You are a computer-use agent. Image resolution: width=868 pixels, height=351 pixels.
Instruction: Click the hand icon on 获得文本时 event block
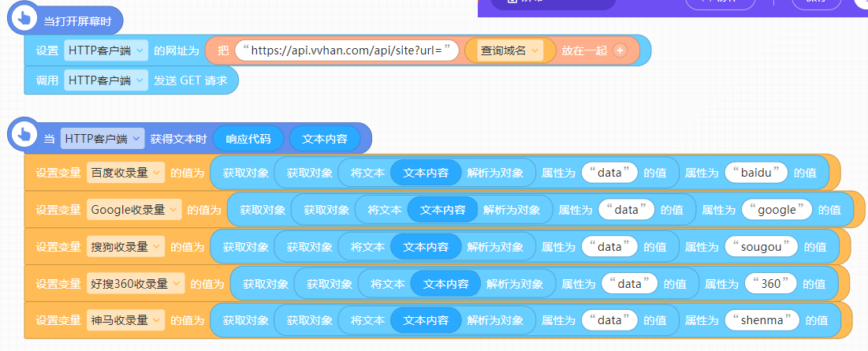click(24, 135)
